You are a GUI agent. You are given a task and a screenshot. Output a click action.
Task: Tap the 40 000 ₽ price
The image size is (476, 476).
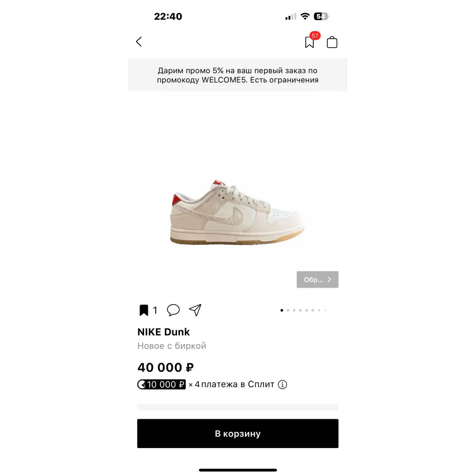165,367
